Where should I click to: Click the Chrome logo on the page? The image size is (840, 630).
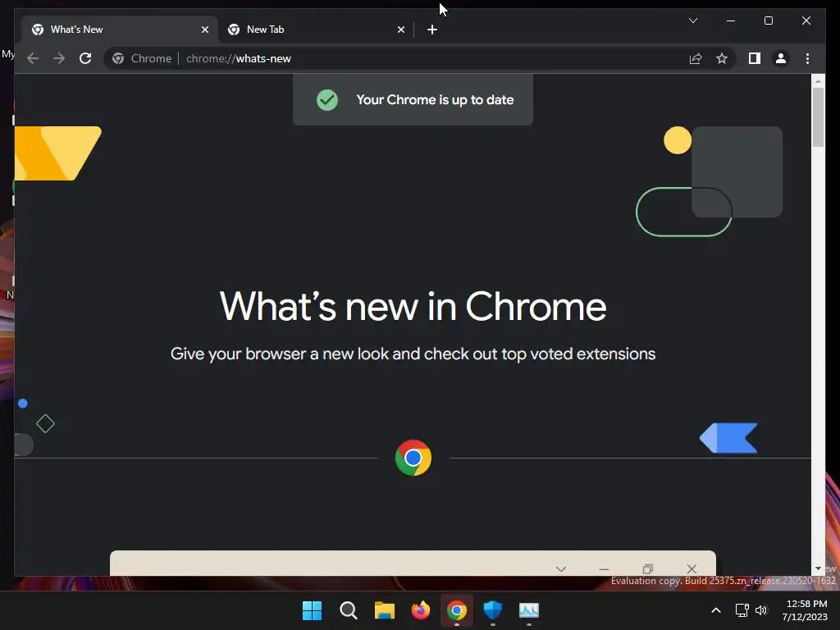coord(413,458)
